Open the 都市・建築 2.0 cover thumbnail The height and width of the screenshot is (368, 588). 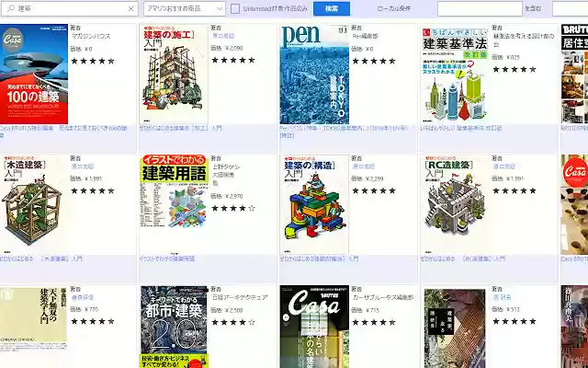(x=174, y=327)
